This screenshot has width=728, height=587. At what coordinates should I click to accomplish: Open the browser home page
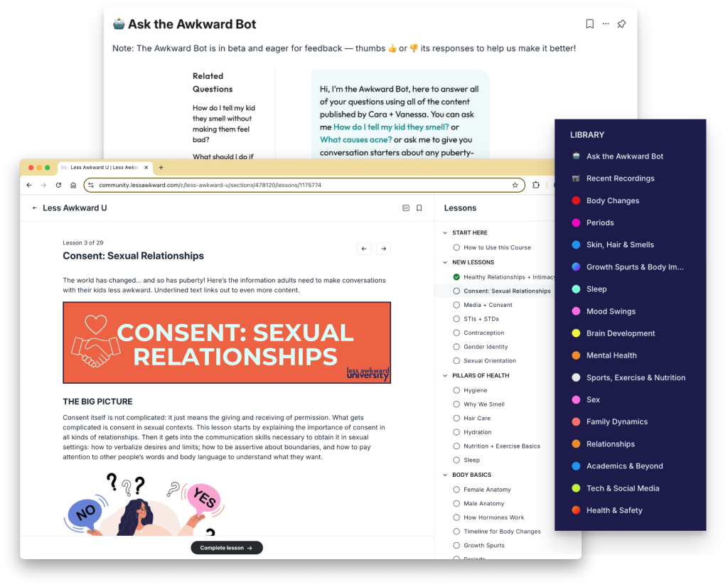pos(73,185)
